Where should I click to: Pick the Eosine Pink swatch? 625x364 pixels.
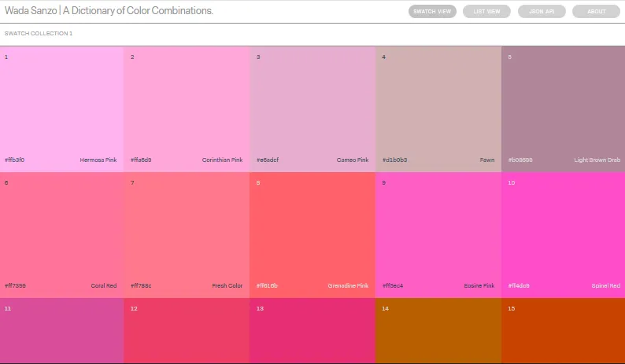pos(438,234)
